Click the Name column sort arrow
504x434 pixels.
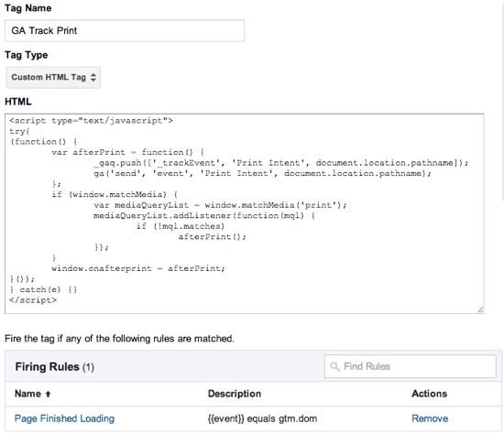[x=49, y=394]
